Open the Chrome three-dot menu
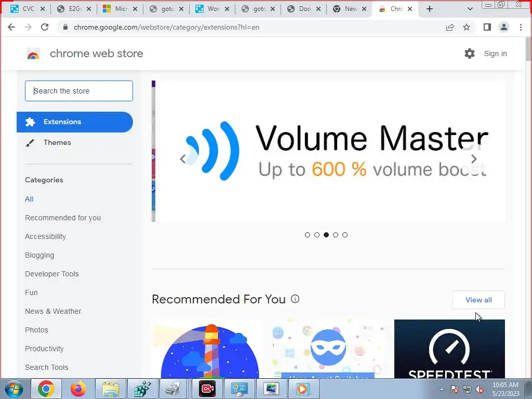Viewport: 532px width, 399px height. (521, 27)
